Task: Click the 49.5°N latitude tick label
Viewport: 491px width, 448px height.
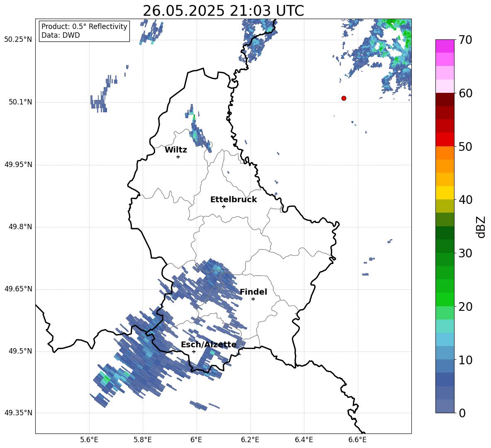Action: coord(20,351)
